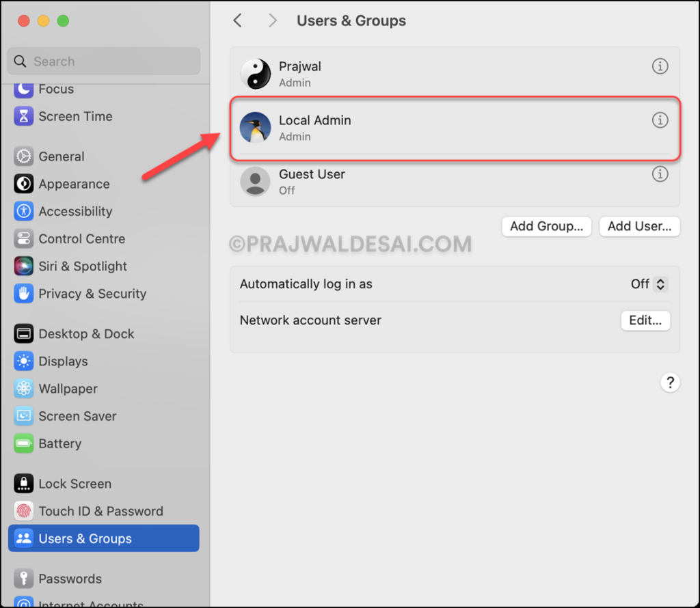Click the Lock Screen icon
This screenshot has height=608, width=700.
point(24,484)
